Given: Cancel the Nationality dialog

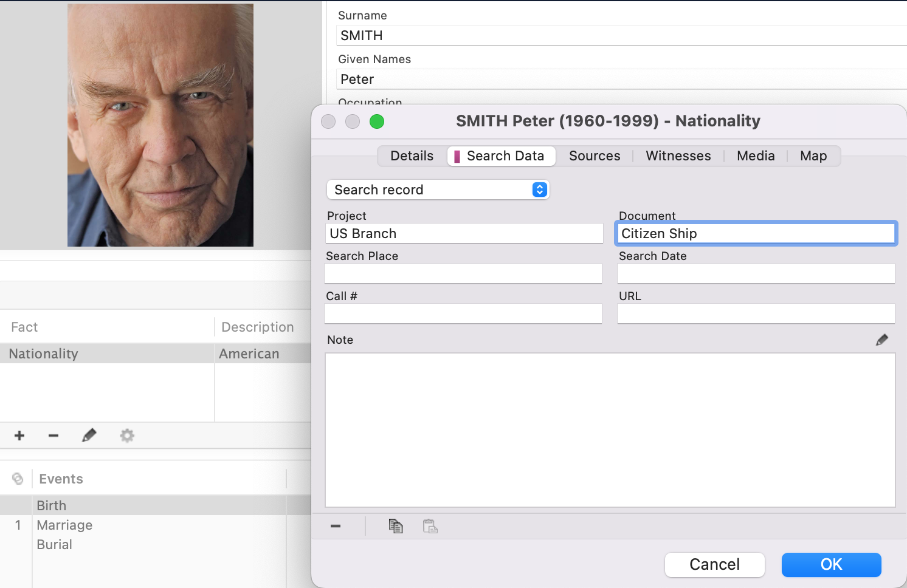Looking at the screenshot, I should 714,564.
